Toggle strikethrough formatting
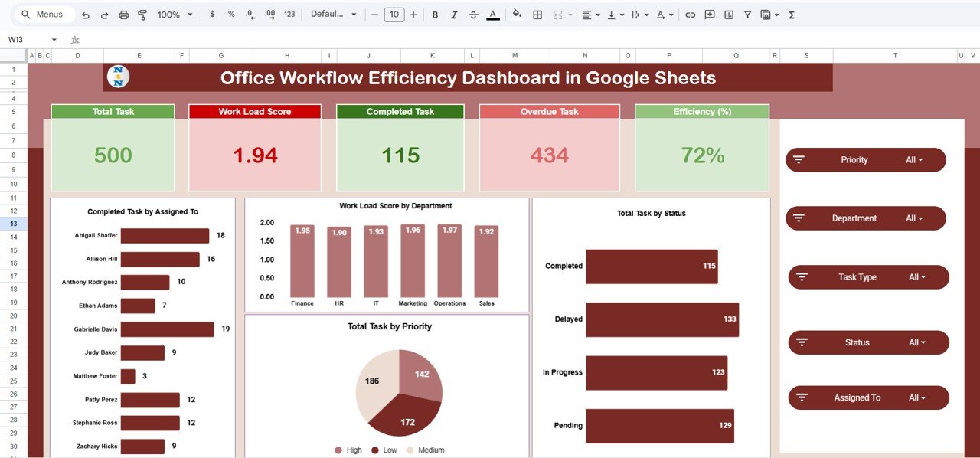Image resolution: width=980 pixels, height=458 pixels. pyautogui.click(x=473, y=15)
